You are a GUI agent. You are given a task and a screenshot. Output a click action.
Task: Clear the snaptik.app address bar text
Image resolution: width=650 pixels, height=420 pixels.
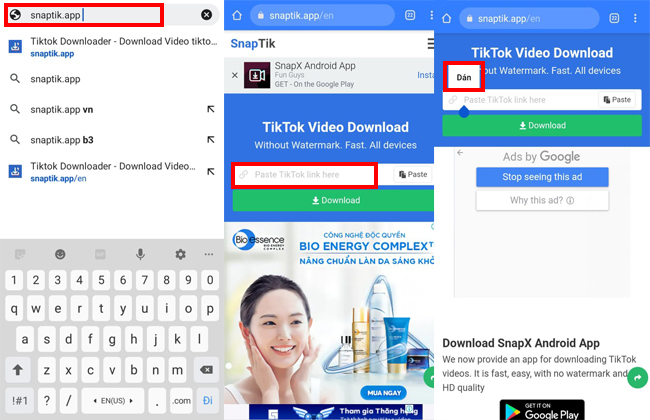[206, 15]
